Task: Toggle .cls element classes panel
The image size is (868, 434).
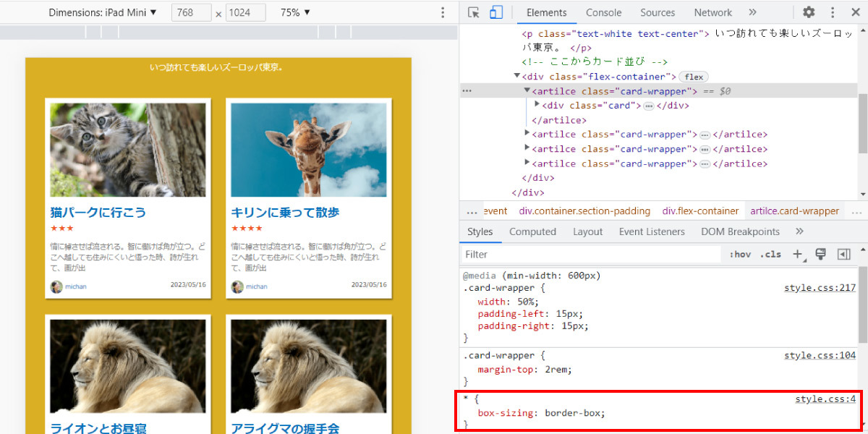Action: tap(770, 255)
